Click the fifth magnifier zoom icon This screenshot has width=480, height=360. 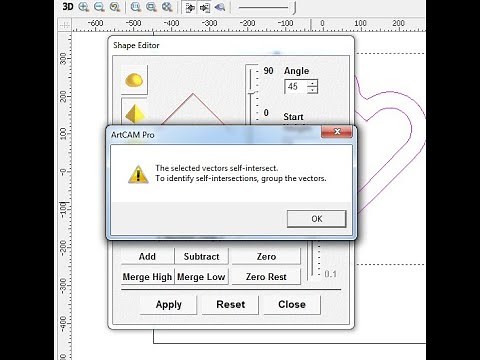(151, 7)
